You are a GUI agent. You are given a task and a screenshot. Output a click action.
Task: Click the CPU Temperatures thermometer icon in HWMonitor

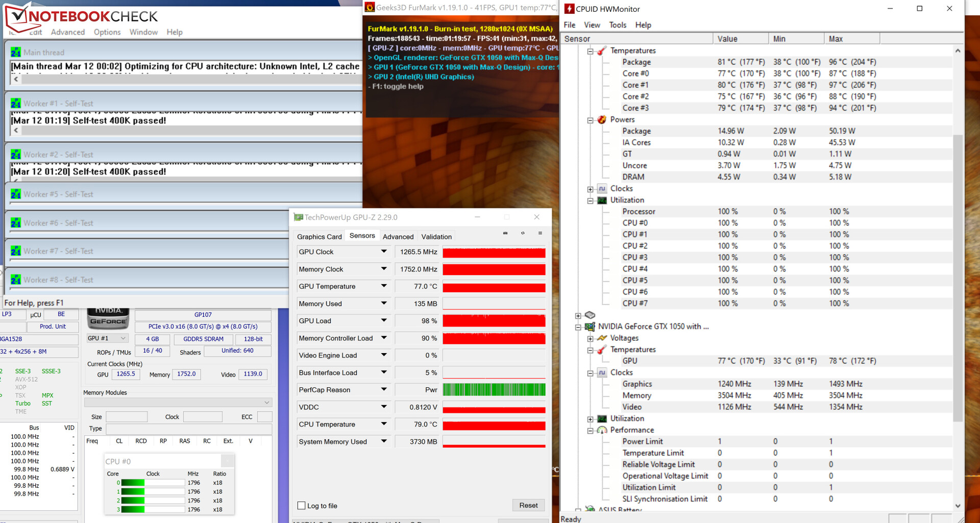pos(602,51)
